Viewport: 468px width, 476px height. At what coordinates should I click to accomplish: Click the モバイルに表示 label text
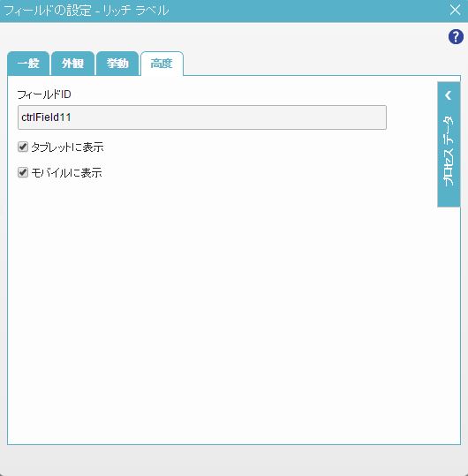click(66, 173)
